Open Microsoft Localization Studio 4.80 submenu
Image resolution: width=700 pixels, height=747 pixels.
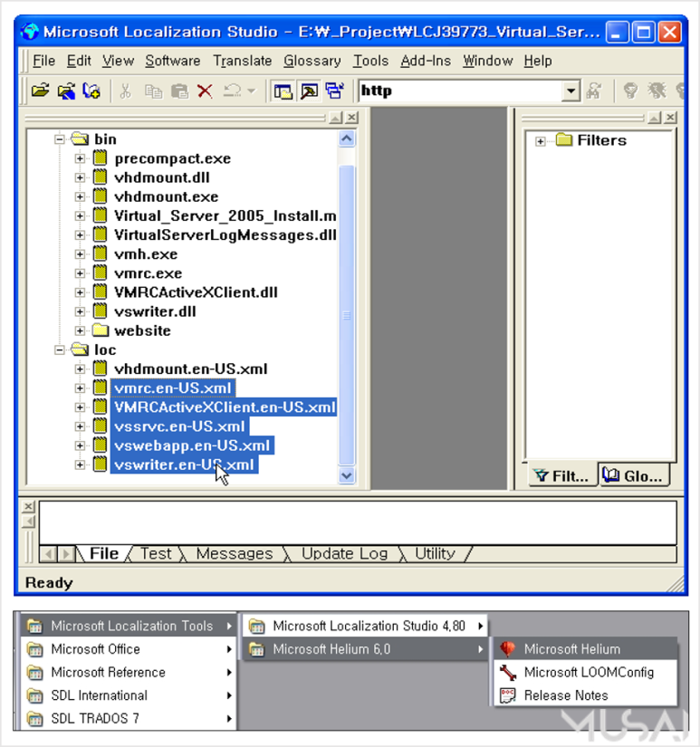pos(366,626)
